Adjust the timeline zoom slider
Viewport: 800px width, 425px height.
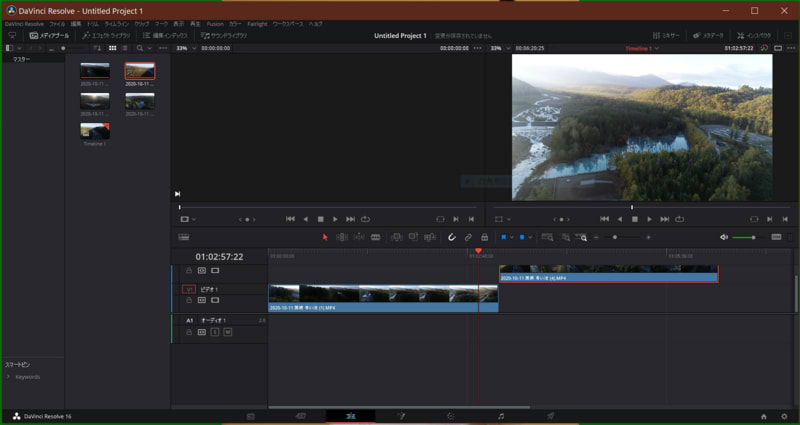(622, 237)
